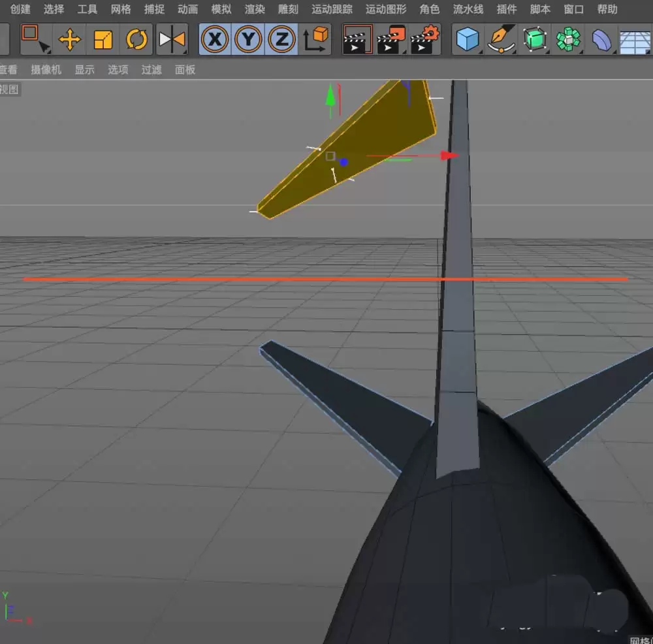Toggle the Y axis lock

coord(248,39)
